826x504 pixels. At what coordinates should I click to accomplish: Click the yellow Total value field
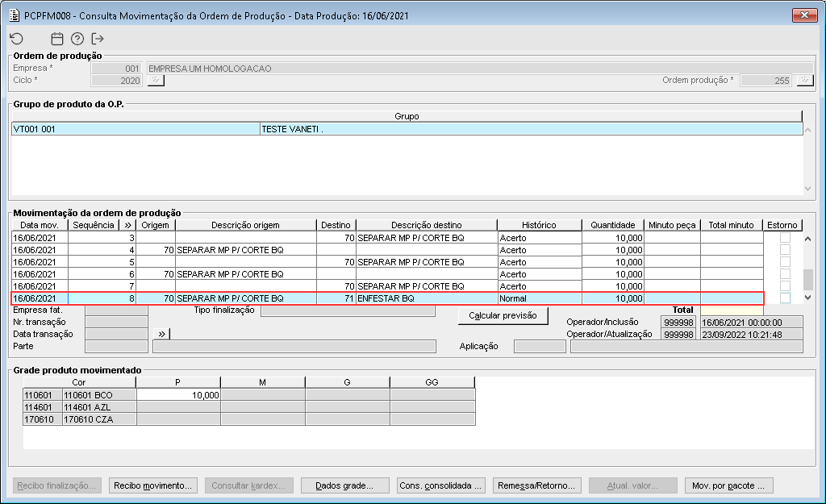[732, 310]
